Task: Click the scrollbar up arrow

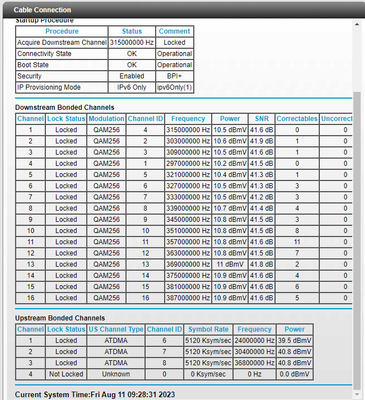Action: pyautogui.click(x=357, y=25)
